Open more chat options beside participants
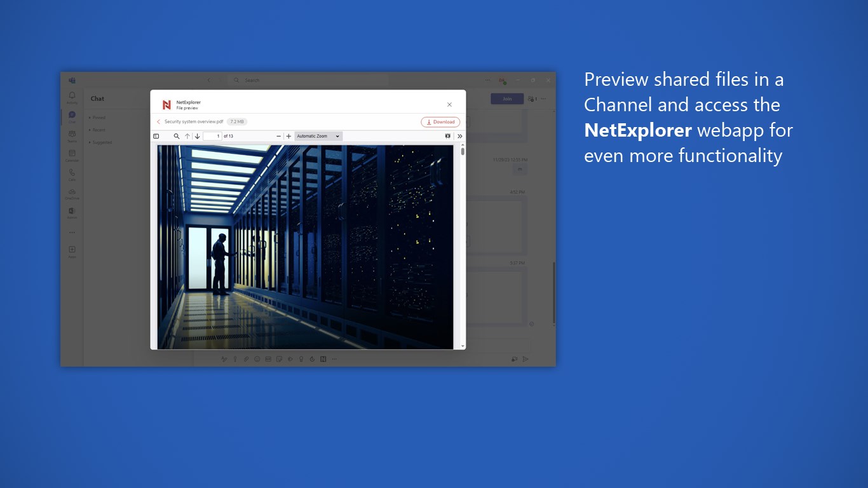Image resolution: width=868 pixels, height=488 pixels. tap(543, 98)
